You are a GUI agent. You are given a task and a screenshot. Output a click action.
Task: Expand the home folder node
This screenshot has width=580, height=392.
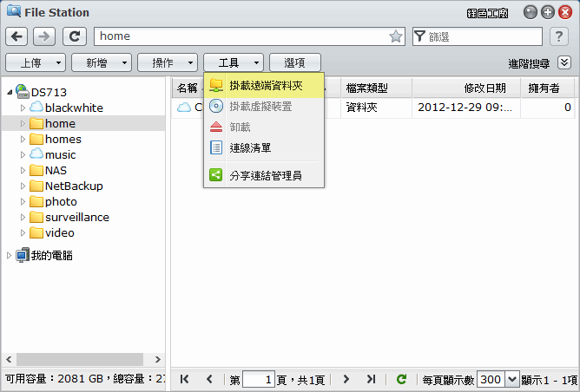pyautogui.click(x=23, y=123)
